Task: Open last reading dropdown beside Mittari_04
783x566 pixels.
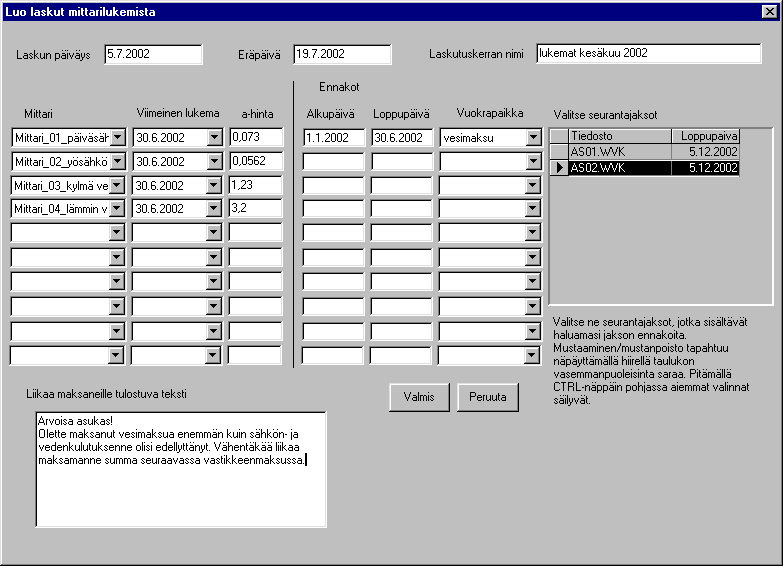Action: click(213, 208)
